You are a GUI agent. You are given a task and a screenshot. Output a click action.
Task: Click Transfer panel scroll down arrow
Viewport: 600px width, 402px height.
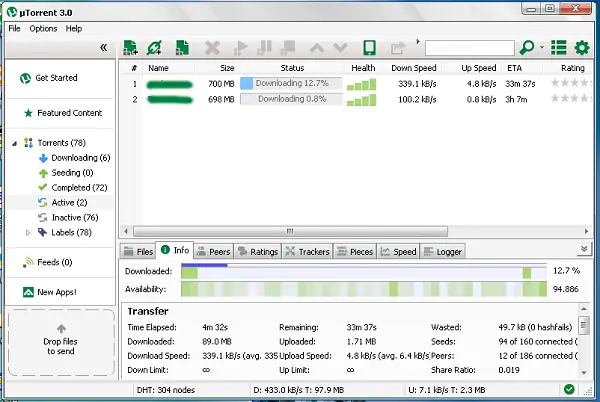[x=584, y=372]
